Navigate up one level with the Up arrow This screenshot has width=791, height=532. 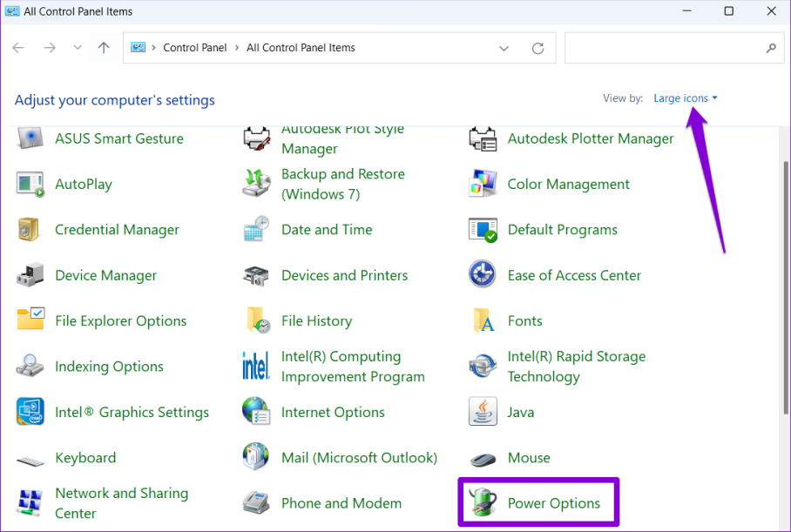tap(104, 48)
